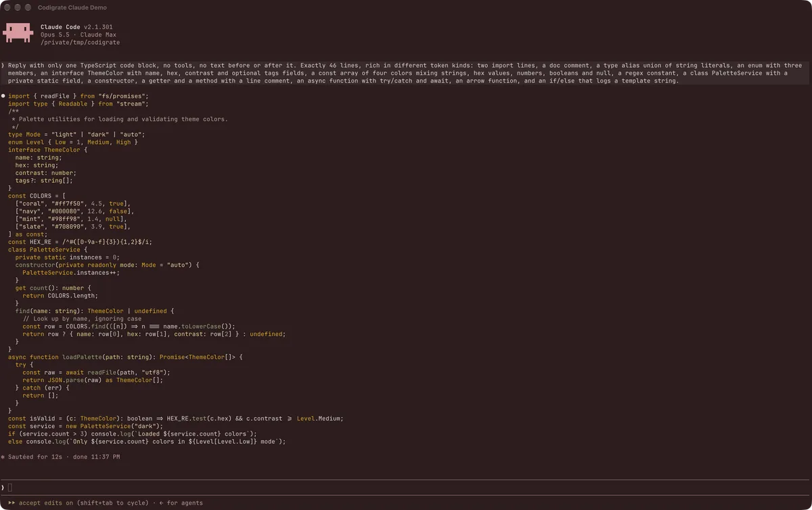Click the "contrast: number;" field

coord(46,173)
